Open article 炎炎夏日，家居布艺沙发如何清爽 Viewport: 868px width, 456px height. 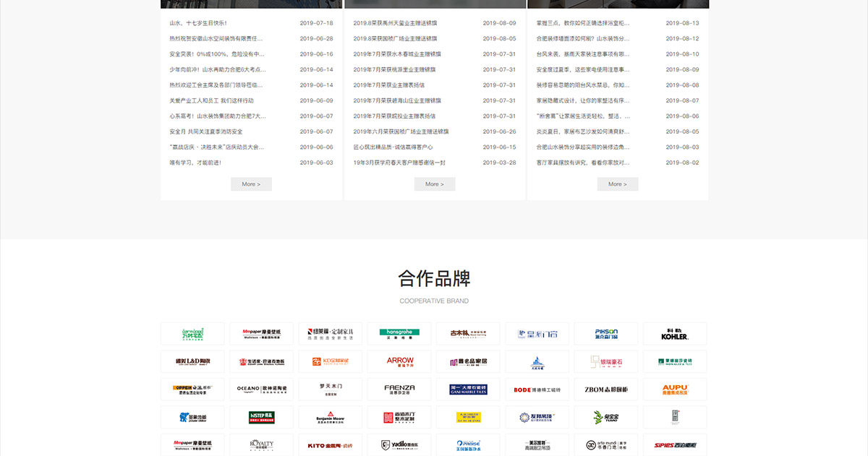point(583,132)
